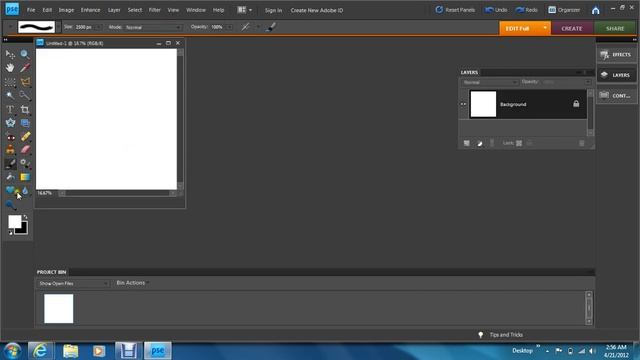Viewport: 640px width, 360px height.
Task: Open the brush preset picker dropdown
Action: point(58,27)
